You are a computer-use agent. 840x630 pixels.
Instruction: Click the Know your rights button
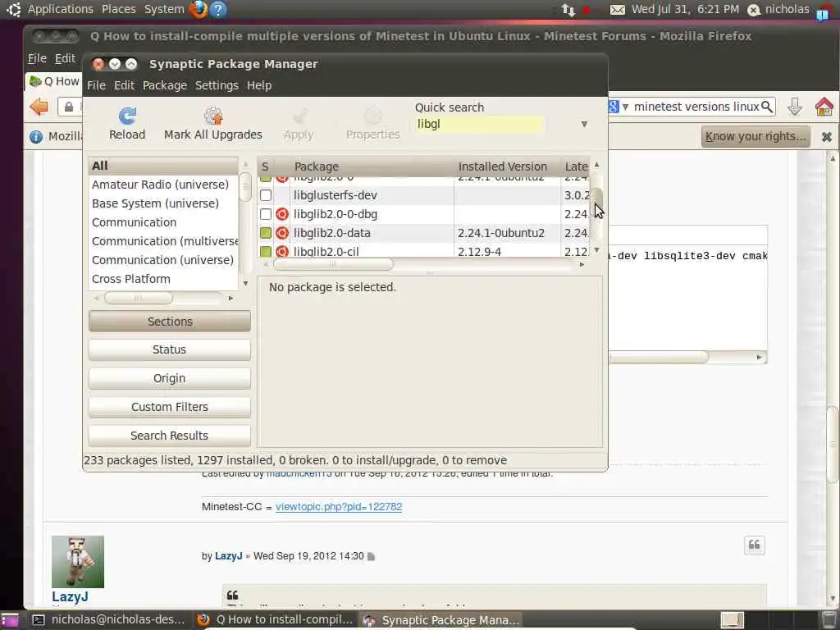[756, 137]
